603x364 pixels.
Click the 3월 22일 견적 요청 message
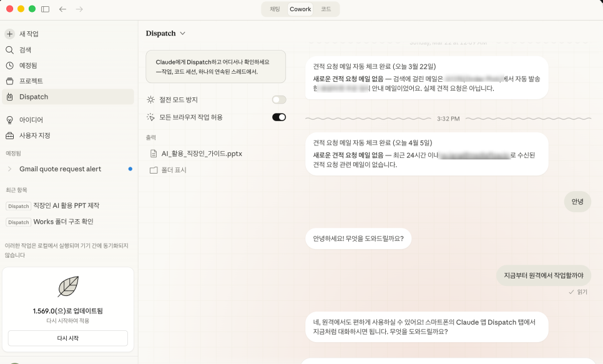pos(427,77)
